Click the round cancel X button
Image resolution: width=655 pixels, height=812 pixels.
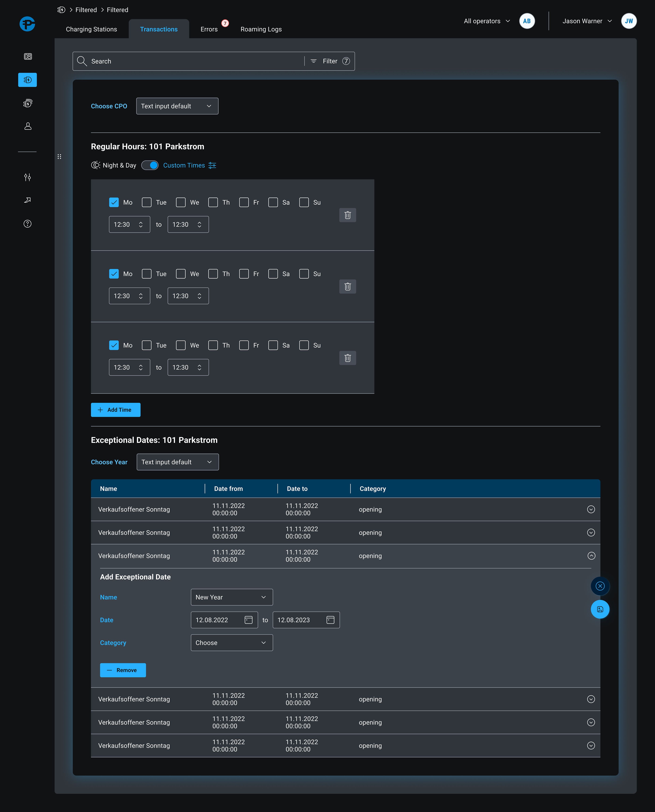(x=600, y=586)
